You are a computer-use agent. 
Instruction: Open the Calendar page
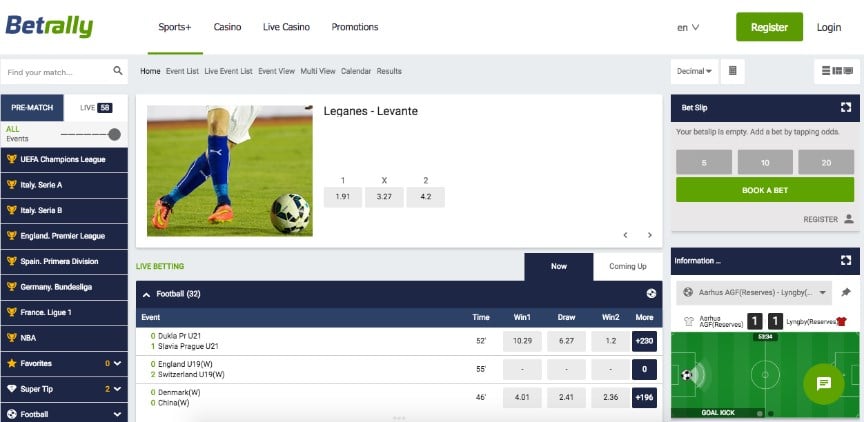pos(356,71)
